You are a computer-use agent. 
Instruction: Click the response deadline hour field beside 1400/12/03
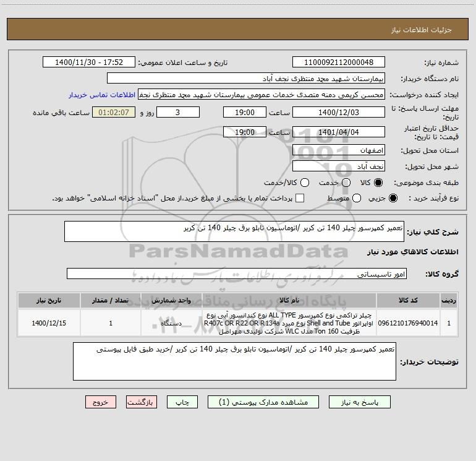[x=245, y=112]
